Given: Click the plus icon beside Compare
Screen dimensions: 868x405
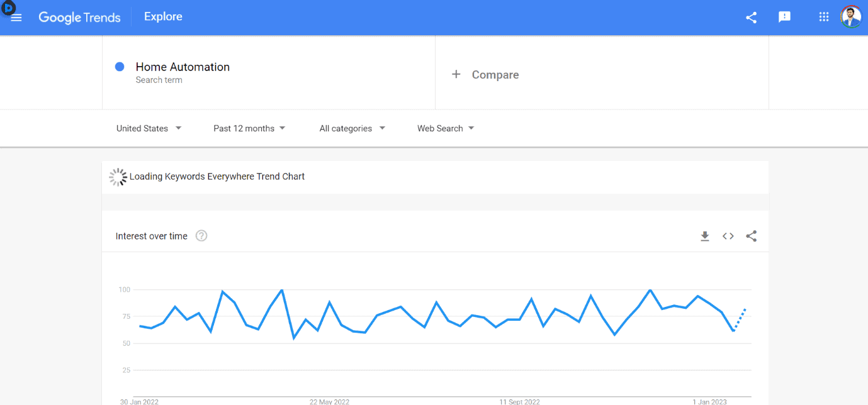Looking at the screenshot, I should [456, 75].
